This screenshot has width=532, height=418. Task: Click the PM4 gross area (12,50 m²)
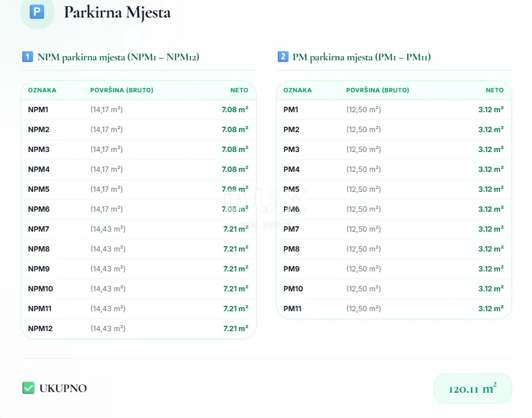pyautogui.click(x=364, y=169)
